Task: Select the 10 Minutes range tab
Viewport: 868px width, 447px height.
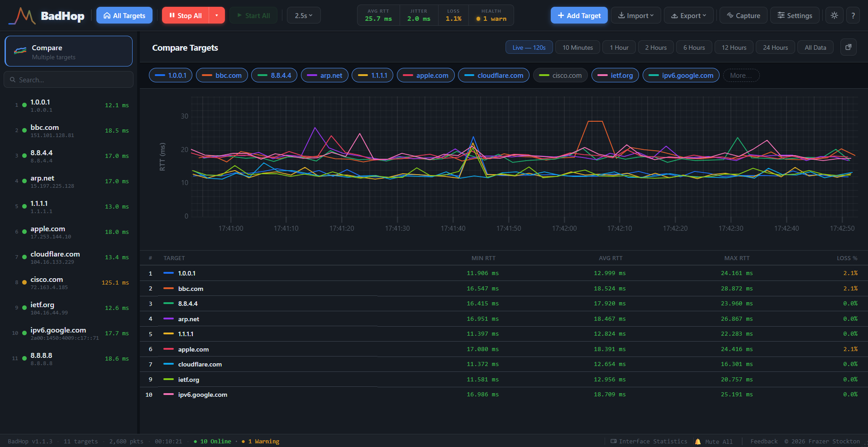Action: tap(577, 48)
